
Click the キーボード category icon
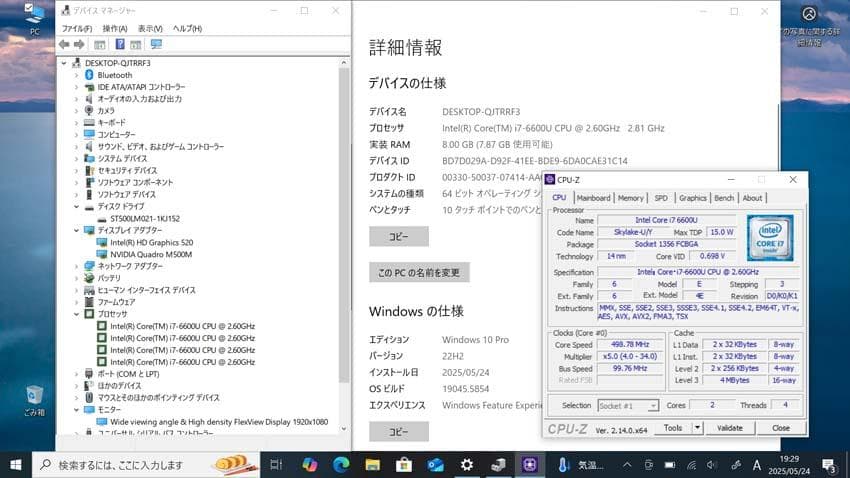tap(89, 122)
